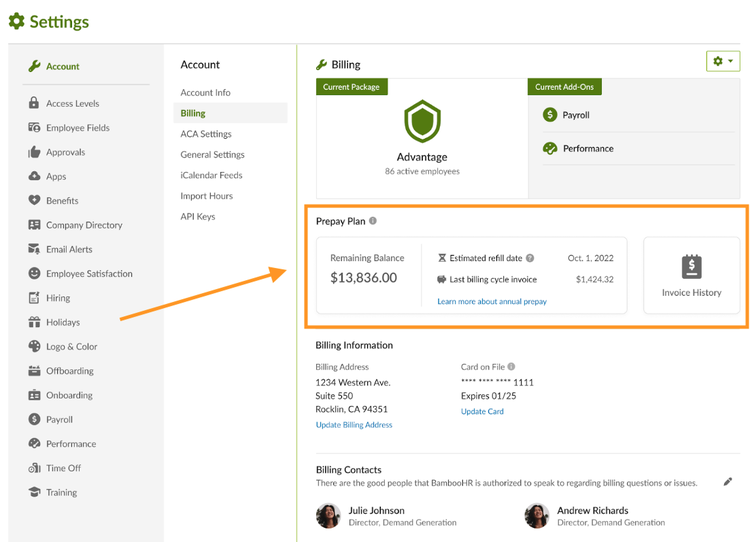Select Account label in left sidebar
The width and height of the screenshot is (750, 542).
click(63, 66)
